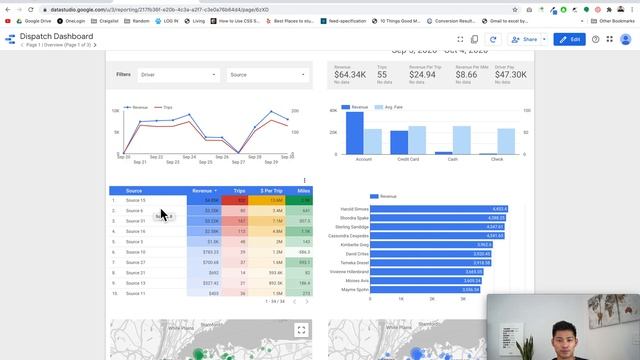This screenshot has width=640, height=360.
Task: Click the Driver Pay scorecard $47.30K
Action: point(511,75)
